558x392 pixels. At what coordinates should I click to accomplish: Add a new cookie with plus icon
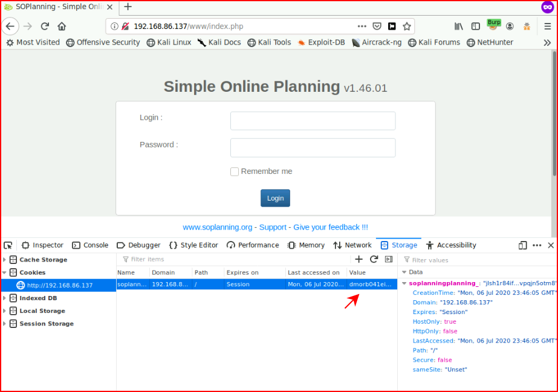pyautogui.click(x=358, y=260)
